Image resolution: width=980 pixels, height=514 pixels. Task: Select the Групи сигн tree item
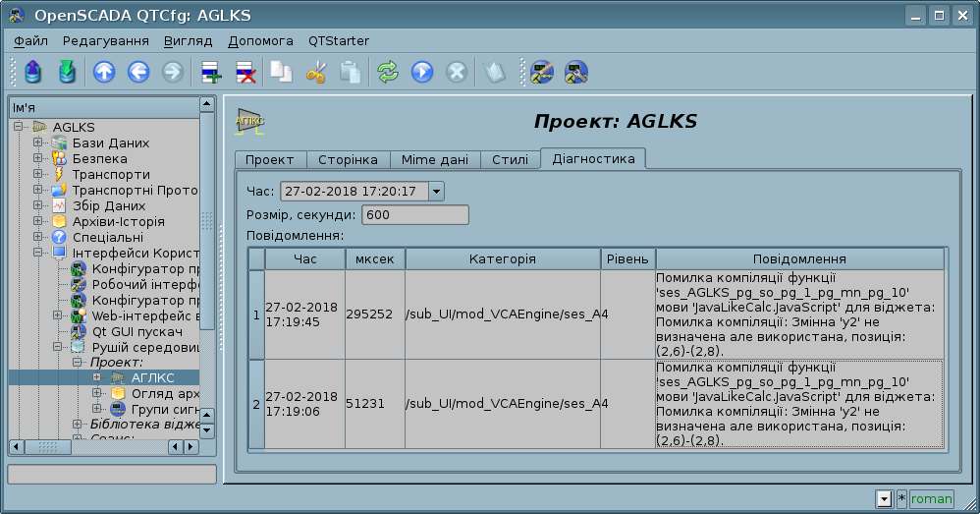point(165,409)
